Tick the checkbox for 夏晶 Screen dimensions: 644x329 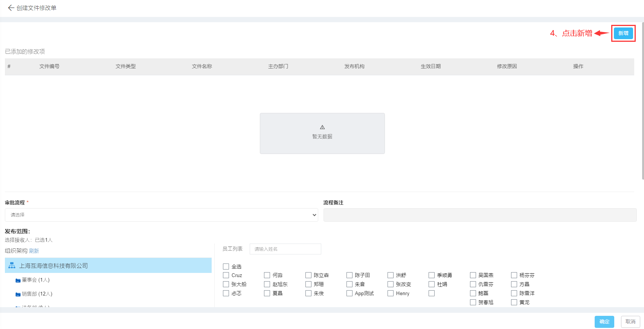267,293
